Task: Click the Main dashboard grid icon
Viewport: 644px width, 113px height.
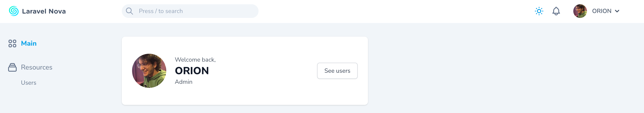Action: tap(12, 43)
